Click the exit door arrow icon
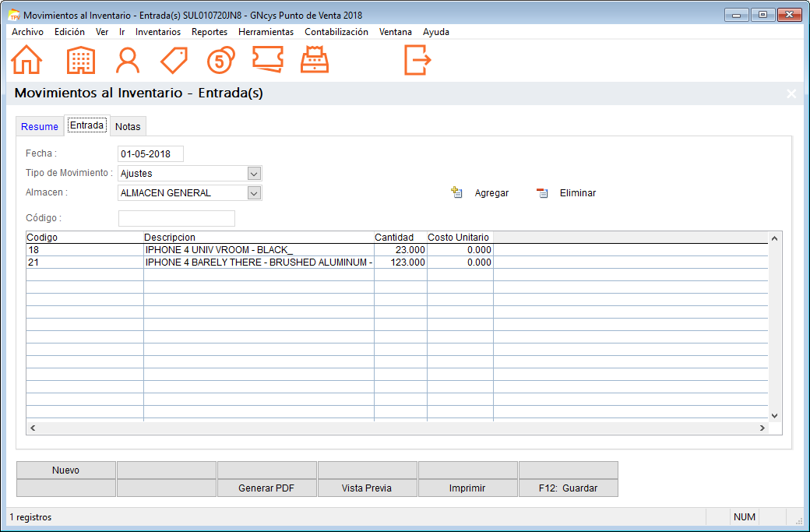The width and height of the screenshot is (810, 532). click(417, 60)
